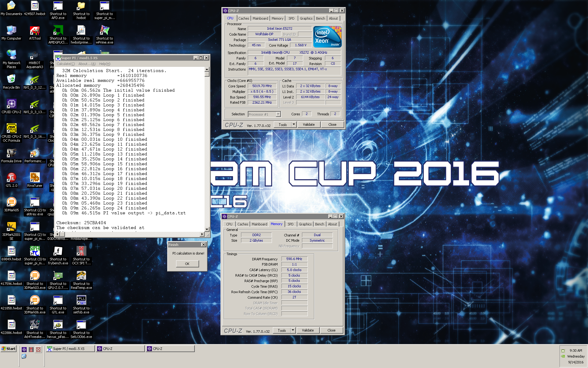Image resolution: width=588 pixels, height=368 pixels.
Task: Activate Super PI taskbar button
Action: (x=70, y=349)
